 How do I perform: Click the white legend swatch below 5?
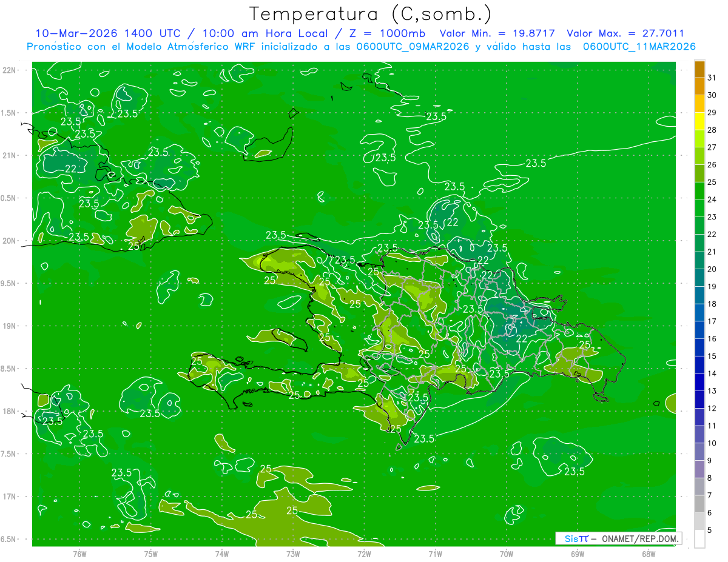pos(699,539)
